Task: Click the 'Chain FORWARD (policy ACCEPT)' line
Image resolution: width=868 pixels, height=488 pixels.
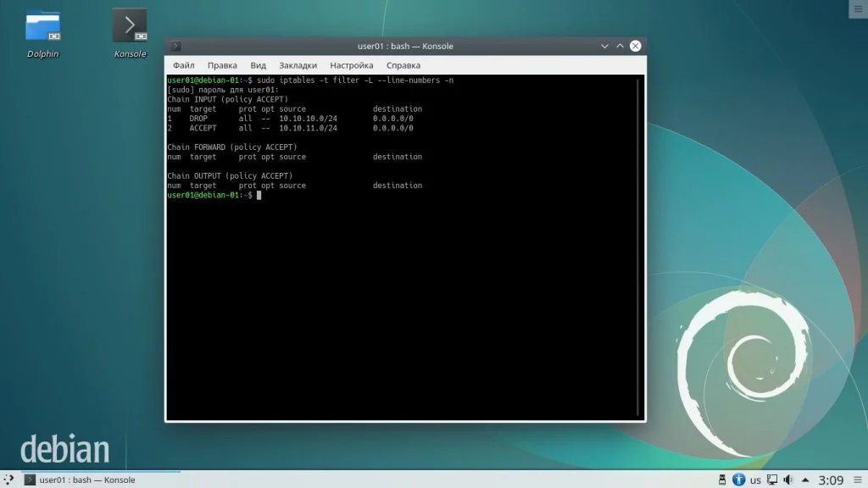Action: 232,147
